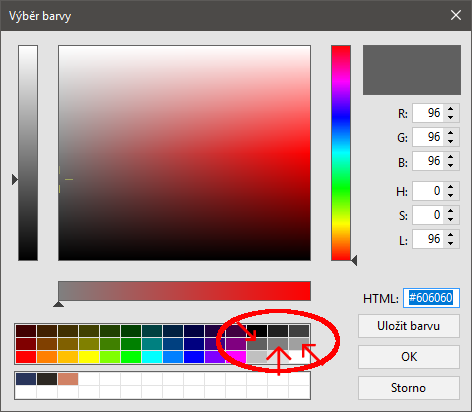Increase the R value with up arrow
Image resolution: width=472 pixels, height=412 pixels.
coord(451,109)
